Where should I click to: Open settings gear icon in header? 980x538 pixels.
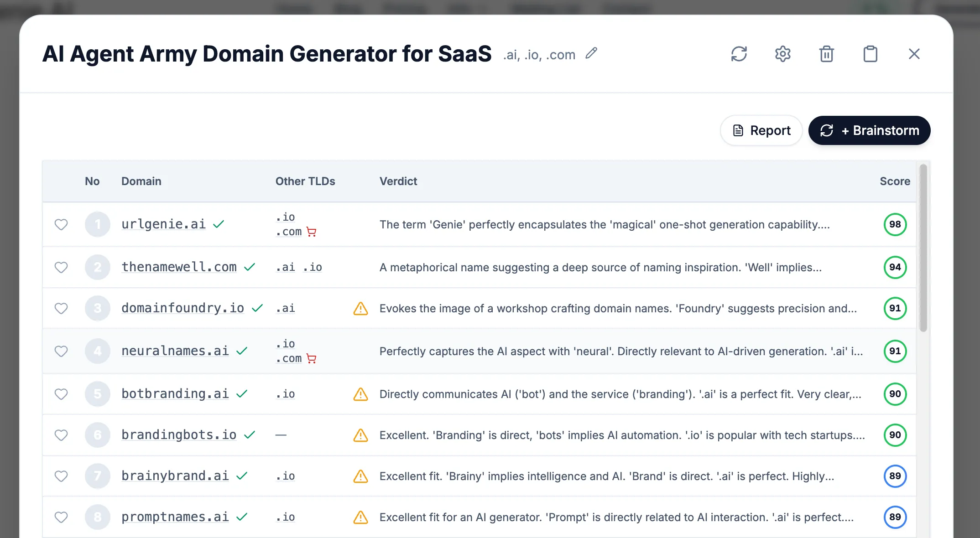coord(782,54)
